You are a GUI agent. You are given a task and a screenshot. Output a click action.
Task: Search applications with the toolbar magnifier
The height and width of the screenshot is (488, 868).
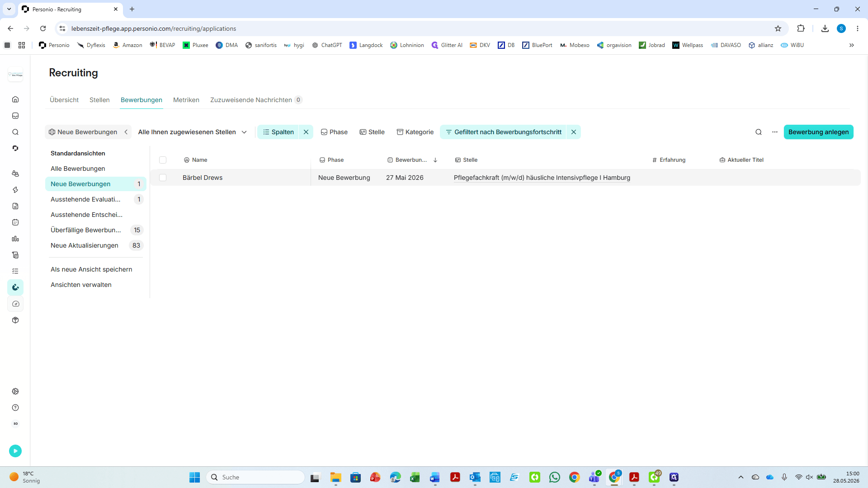point(759,132)
